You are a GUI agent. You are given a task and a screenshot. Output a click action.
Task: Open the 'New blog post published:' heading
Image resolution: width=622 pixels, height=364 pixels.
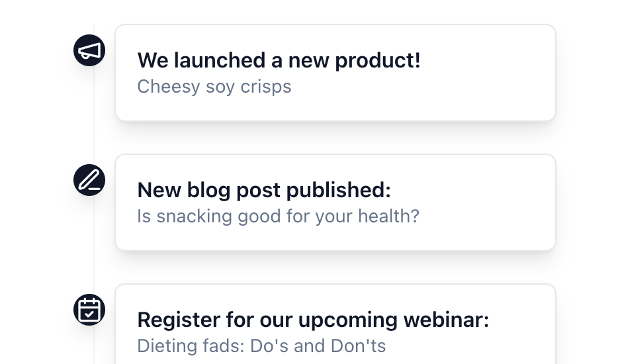264,190
